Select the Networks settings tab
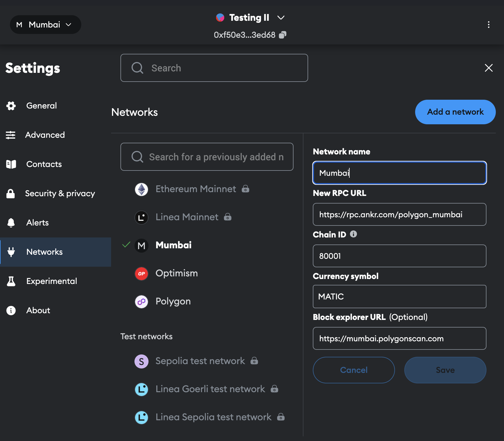Viewport: 504px width, 441px height. coord(56,252)
